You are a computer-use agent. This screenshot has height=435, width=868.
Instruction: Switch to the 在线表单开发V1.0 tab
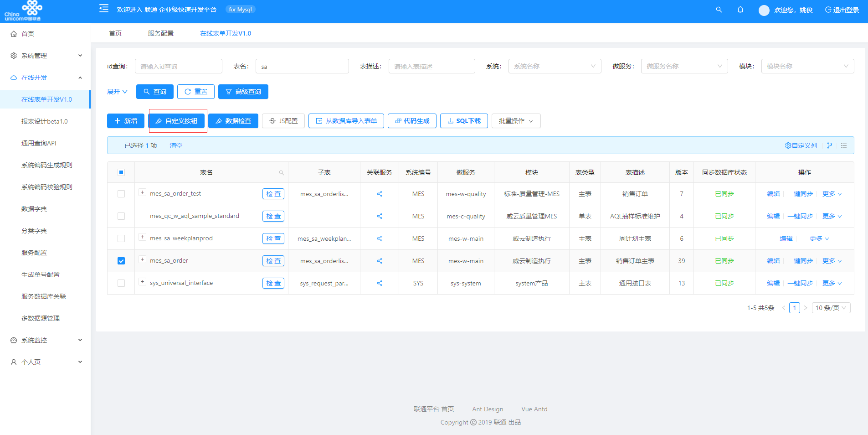(226, 33)
